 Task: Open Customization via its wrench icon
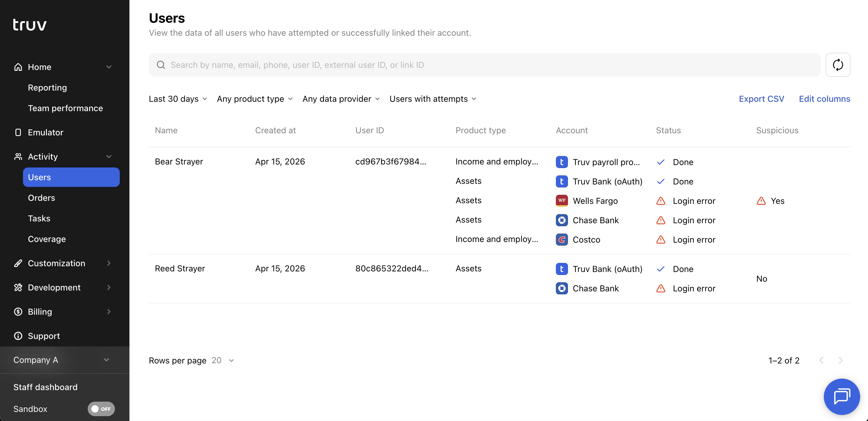18,263
